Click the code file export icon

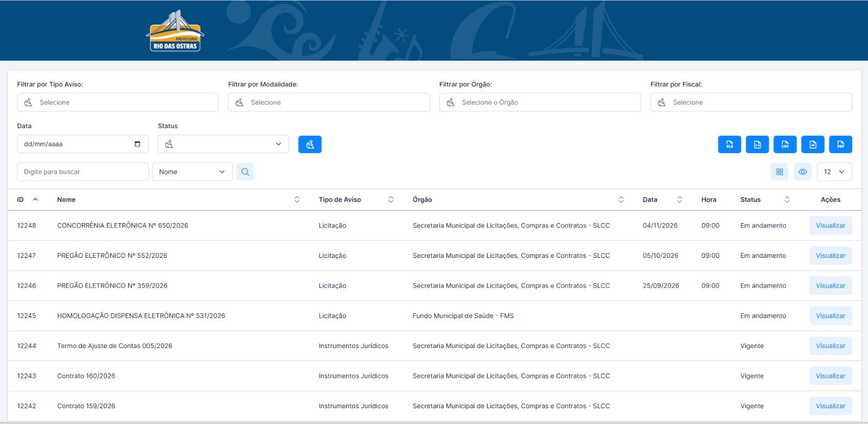757,144
